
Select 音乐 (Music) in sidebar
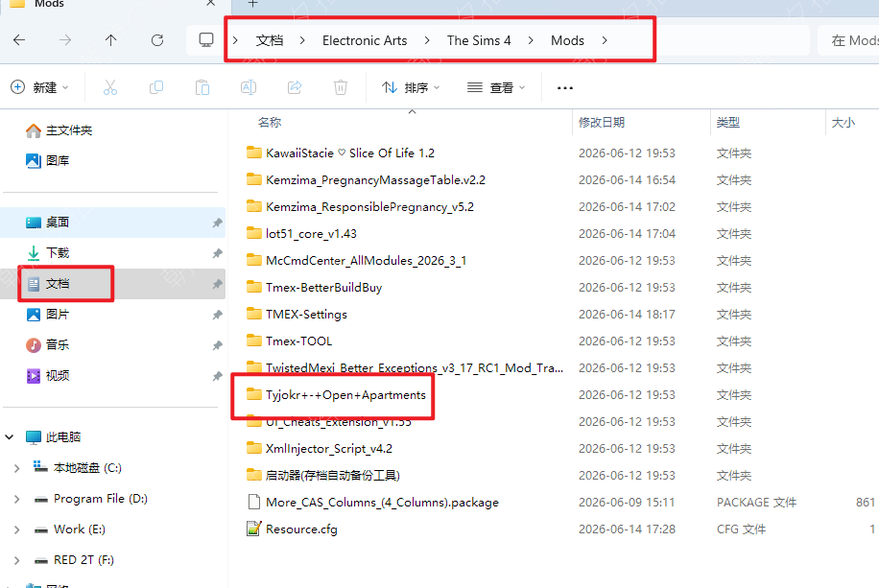click(x=113, y=344)
